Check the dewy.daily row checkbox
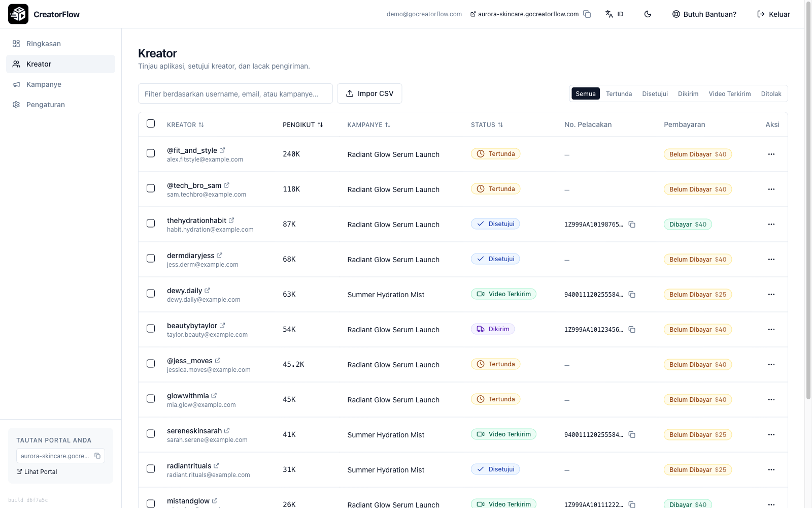Image resolution: width=812 pixels, height=508 pixels. [x=151, y=294]
